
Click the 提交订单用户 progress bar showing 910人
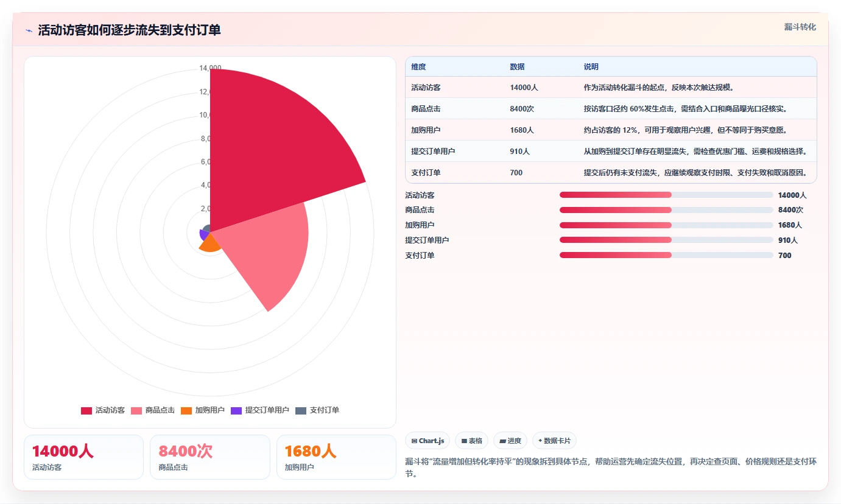tap(666, 240)
